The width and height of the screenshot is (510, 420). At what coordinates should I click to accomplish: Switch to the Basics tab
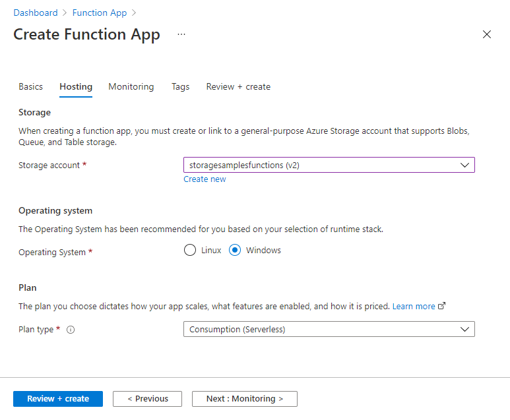(x=30, y=86)
